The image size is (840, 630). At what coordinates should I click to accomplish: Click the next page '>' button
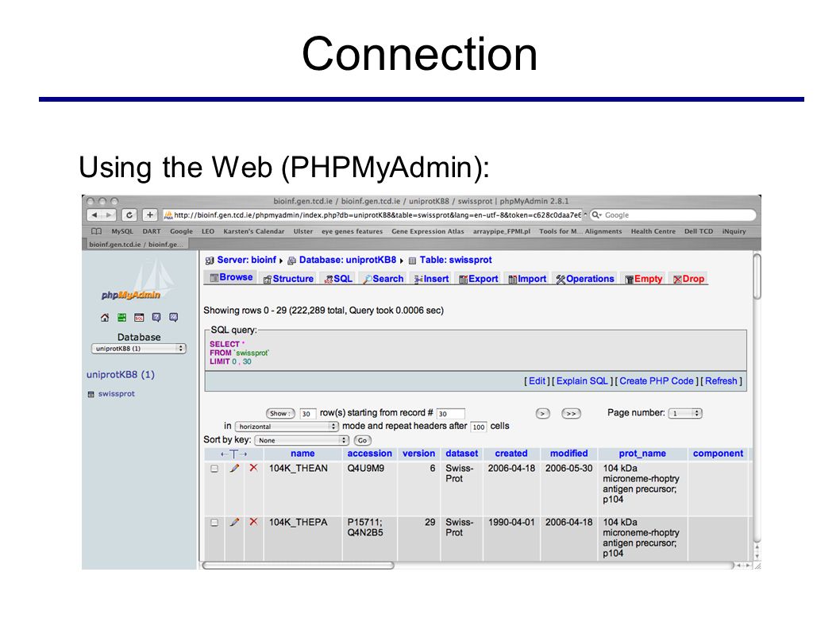click(543, 413)
